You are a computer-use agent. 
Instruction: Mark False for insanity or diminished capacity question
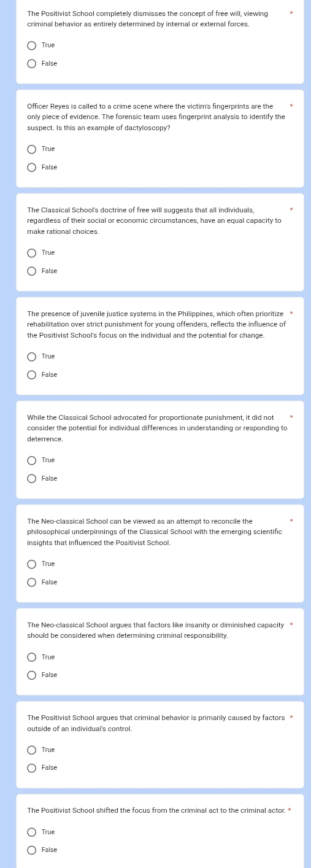coord(32,675)
